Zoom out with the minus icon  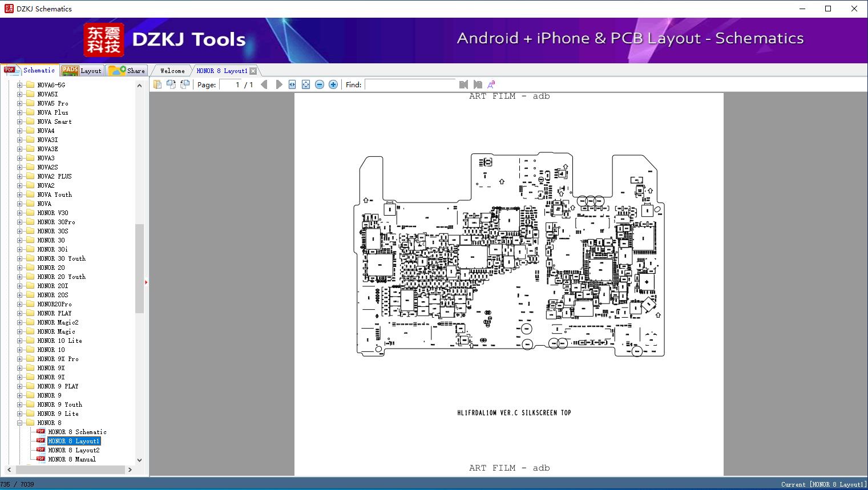click(x=320, y=84)
